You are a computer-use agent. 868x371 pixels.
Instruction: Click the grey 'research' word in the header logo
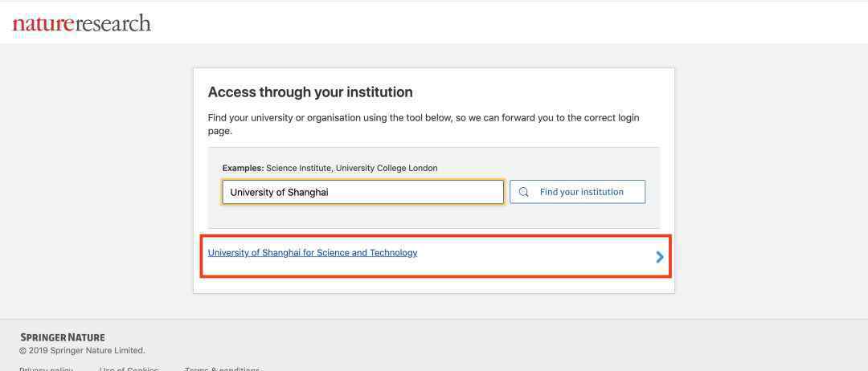coord(113,23)
